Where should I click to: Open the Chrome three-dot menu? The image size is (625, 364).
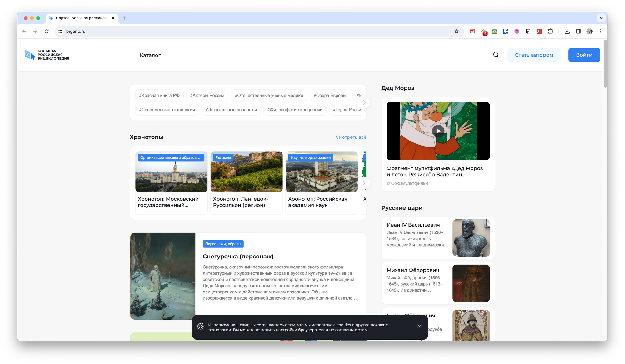pos(601,31)
